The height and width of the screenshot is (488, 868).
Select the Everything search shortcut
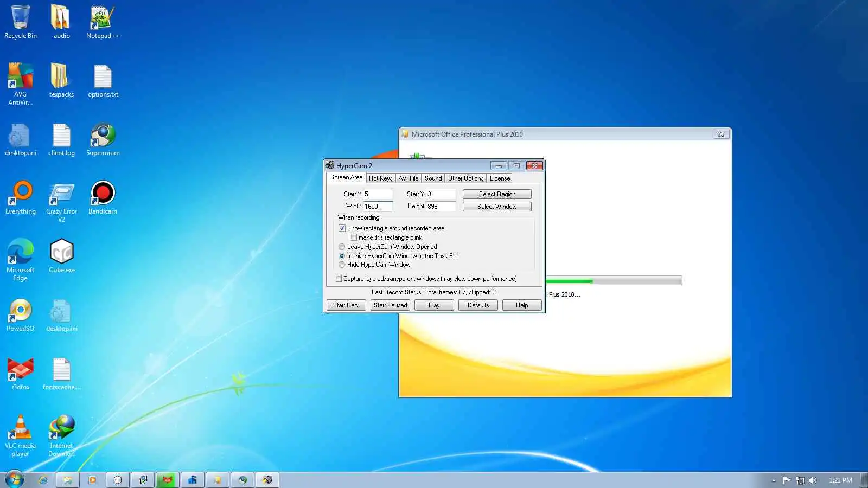tap(21, 197)
